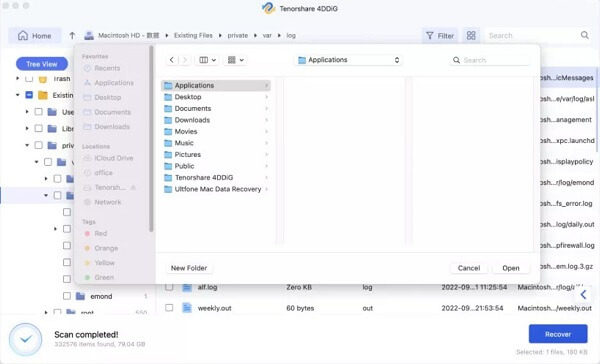
Task: Click the Recover button
Action: (558, 334)
